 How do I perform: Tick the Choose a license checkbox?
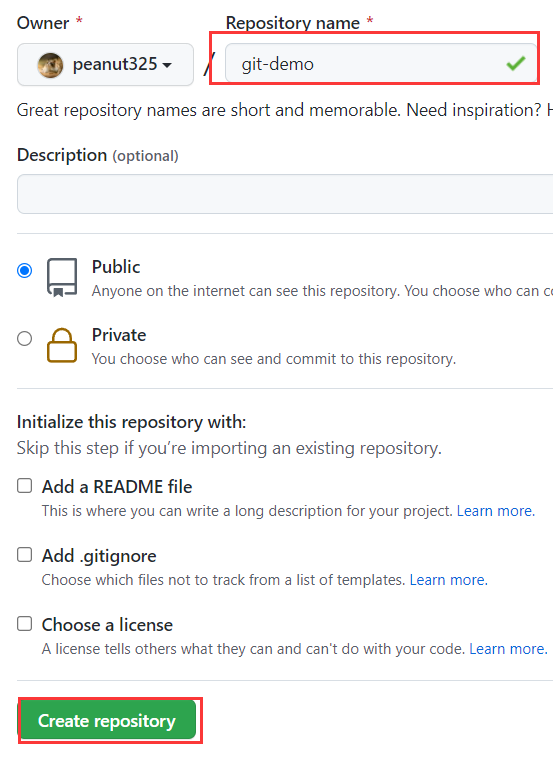pos(25,624)
